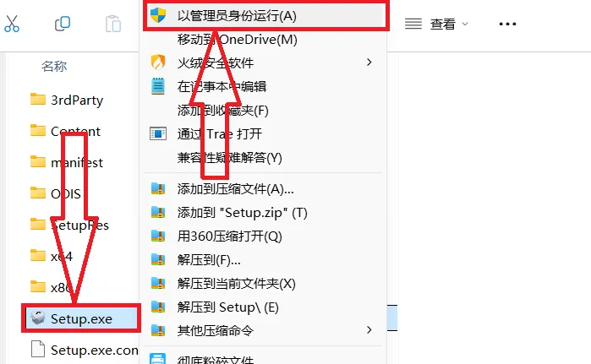The image size is (591, 364).
Task: Click the Huorong flame security icon
Action: (x=158, y=62)
